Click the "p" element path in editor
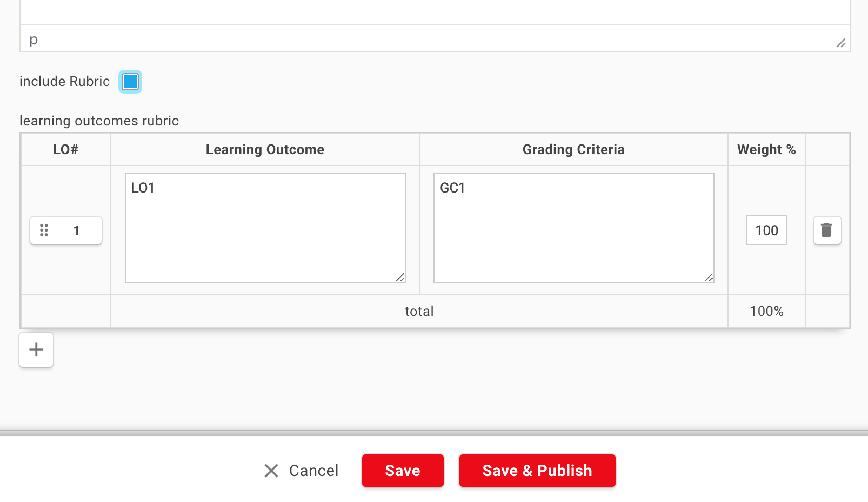Image resolution: width=868 pixels, height=502 pixels. 34,39
